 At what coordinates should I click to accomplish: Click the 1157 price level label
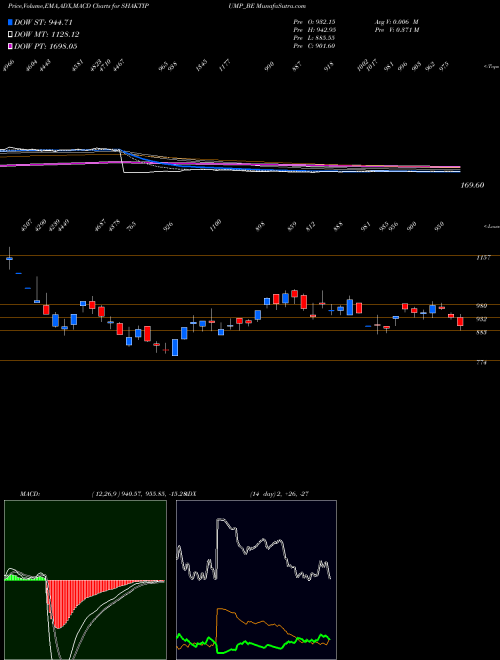click(x=482, y=258)
